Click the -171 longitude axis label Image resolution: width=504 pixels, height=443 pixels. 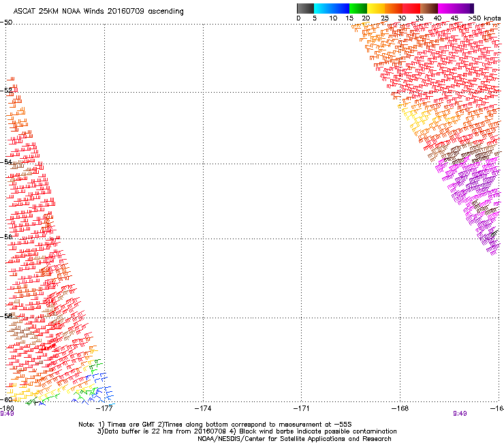302,408
